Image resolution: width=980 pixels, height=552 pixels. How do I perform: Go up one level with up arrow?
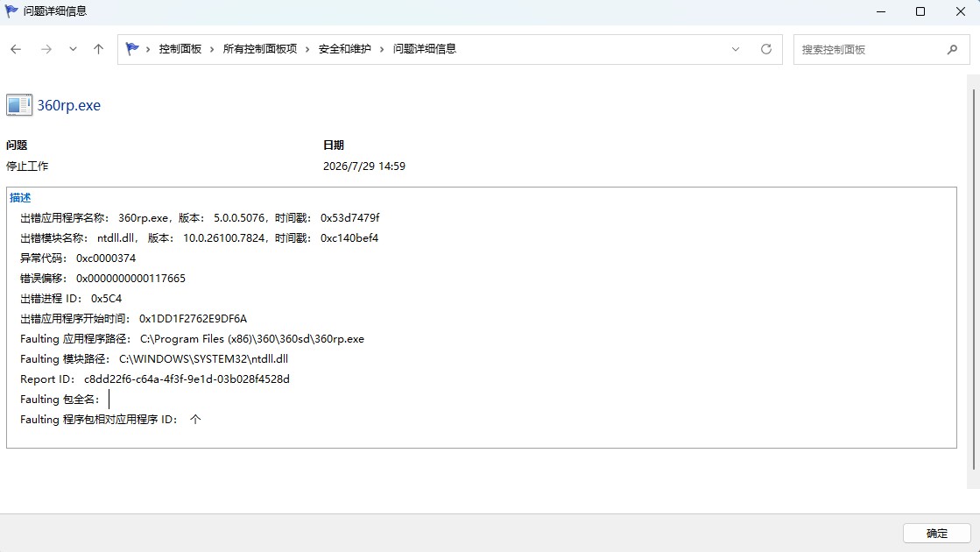(98, 49)
